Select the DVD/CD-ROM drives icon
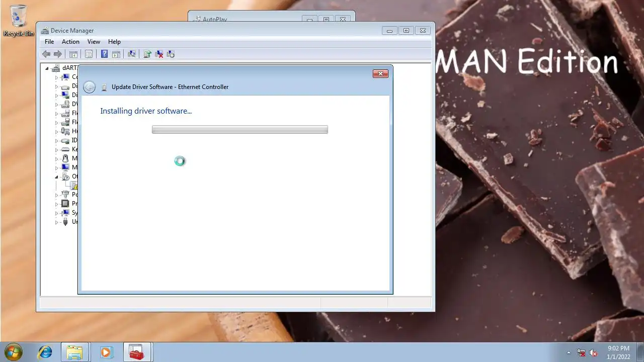644x362 pixels. 65,104
